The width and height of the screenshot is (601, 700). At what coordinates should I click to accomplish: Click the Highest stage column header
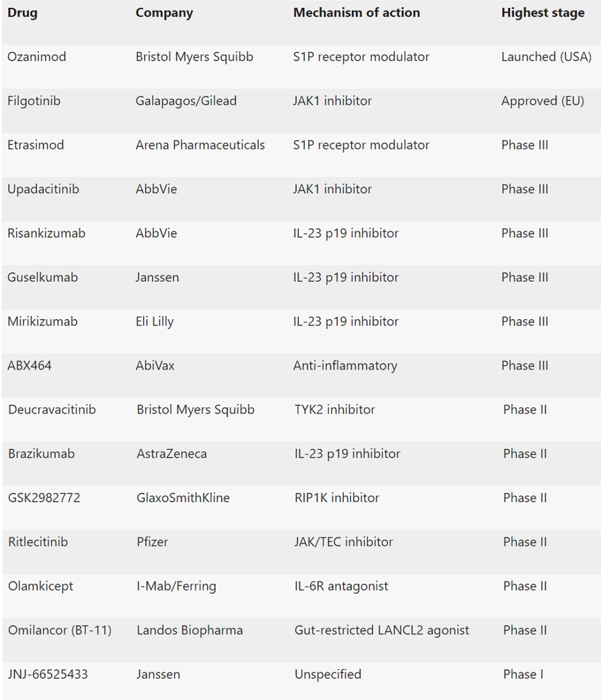pyautogui.click(x=543, y=13)
